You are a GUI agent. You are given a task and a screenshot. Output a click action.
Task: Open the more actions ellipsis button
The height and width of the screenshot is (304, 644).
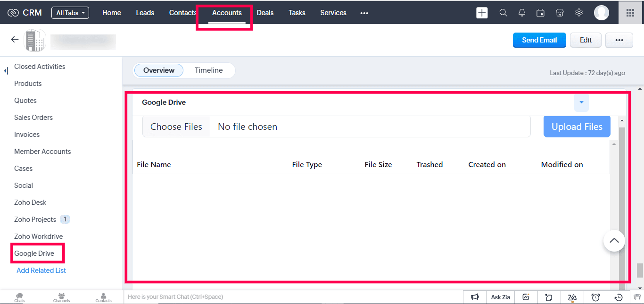(619, 40)
